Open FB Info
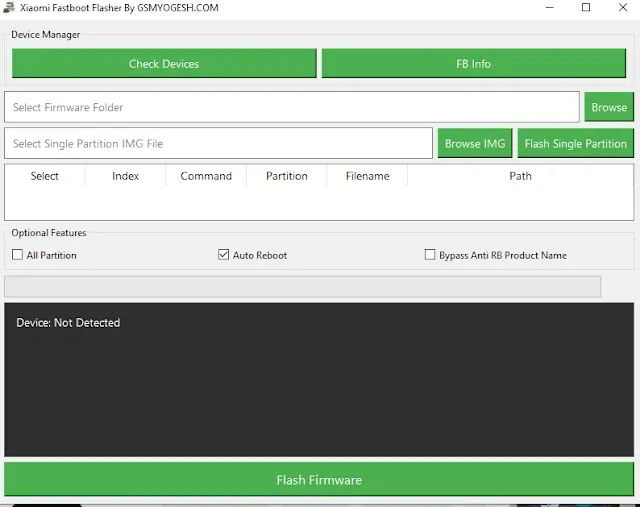The image size is (640, 507). (x=473, y=63)
